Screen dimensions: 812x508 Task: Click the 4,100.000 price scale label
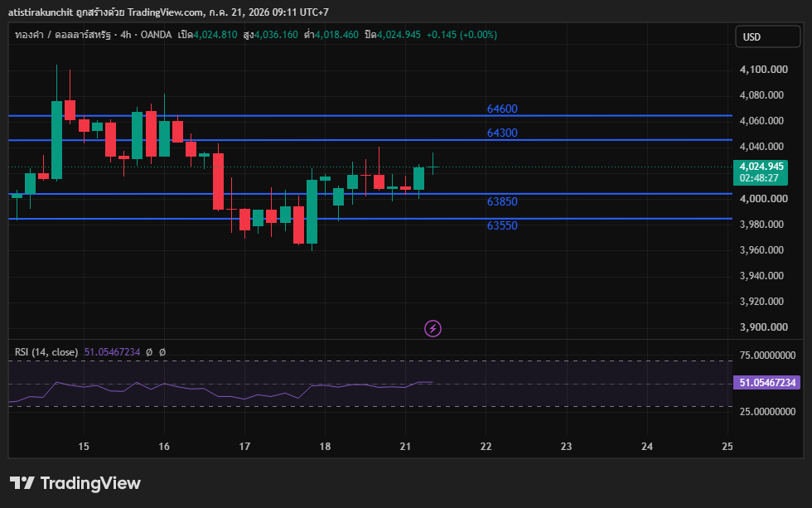pyautogui.click(x=764, y=70)
